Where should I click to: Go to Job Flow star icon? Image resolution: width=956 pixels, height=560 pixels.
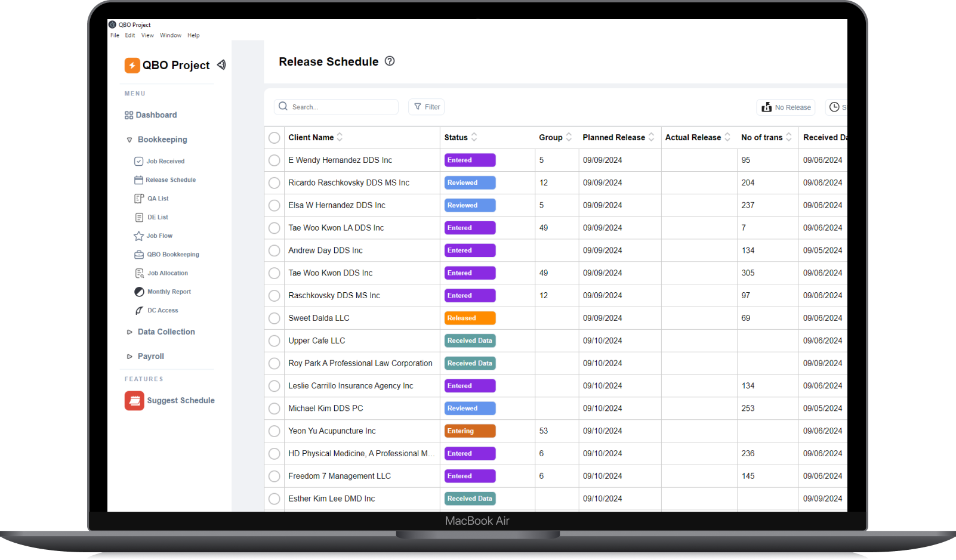click(139, 236)
